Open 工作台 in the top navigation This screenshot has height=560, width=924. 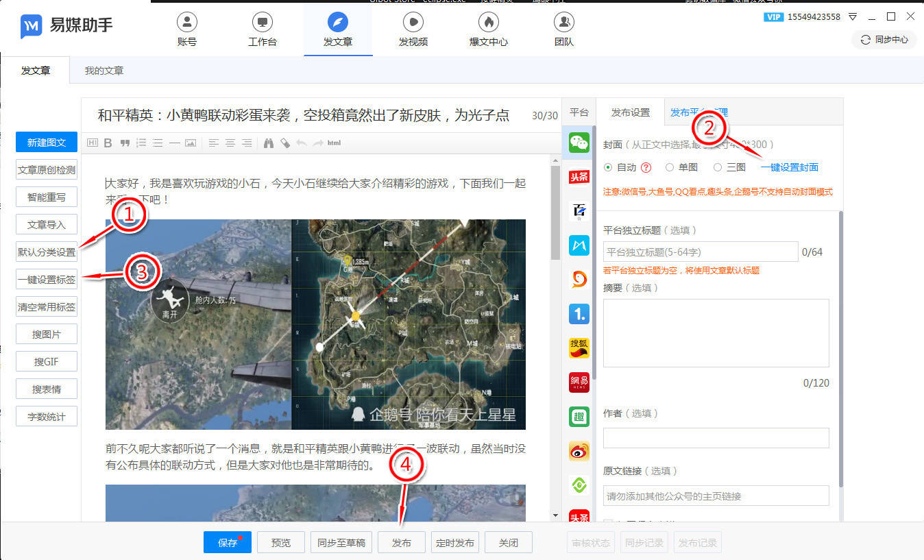263,30
